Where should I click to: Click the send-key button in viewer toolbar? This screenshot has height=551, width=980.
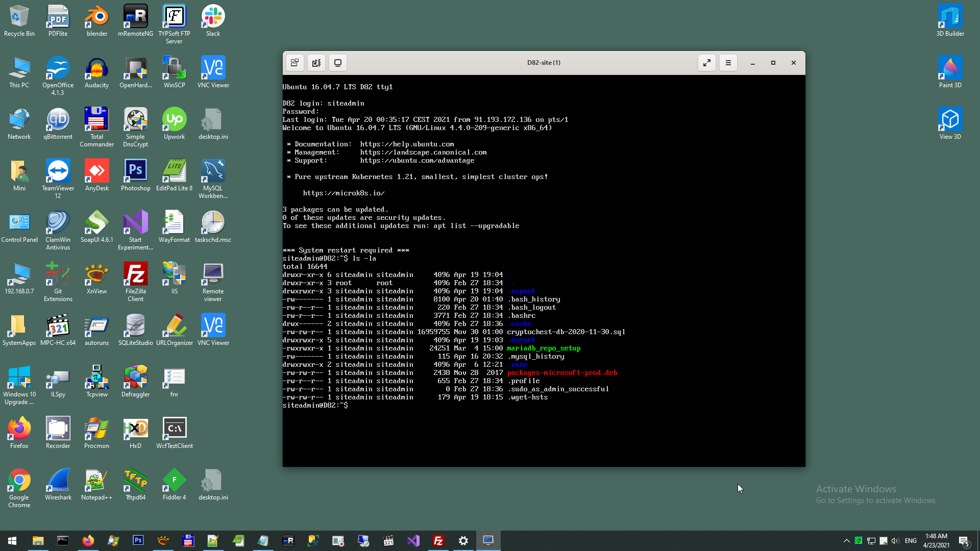coord(295,63)
